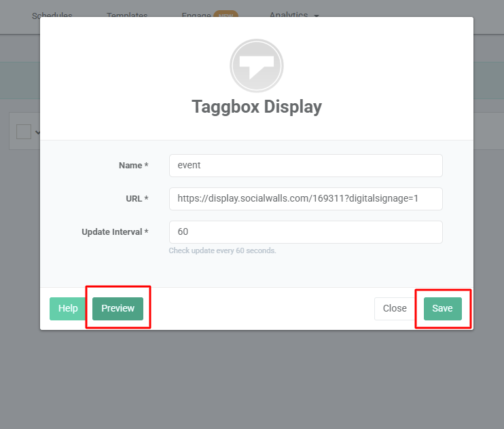Click the 'Update Interval *' label

pyautogui.click(x=115, y=232)
